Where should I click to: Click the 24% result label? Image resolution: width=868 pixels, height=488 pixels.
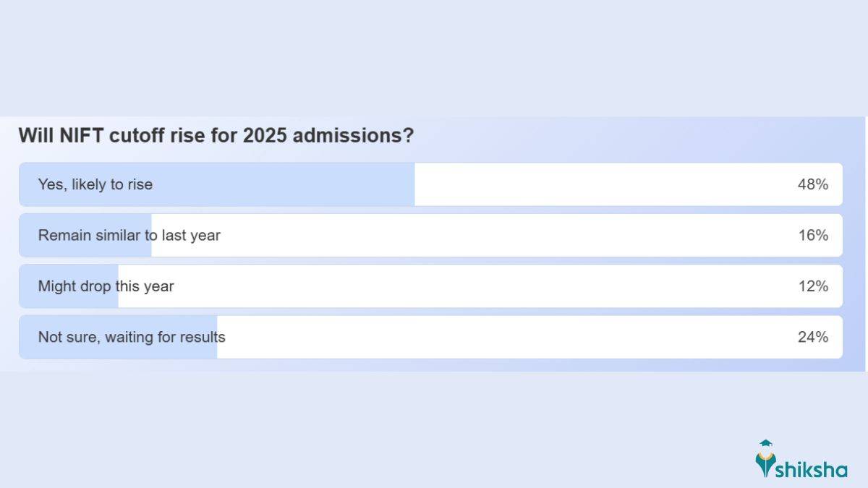812,338
